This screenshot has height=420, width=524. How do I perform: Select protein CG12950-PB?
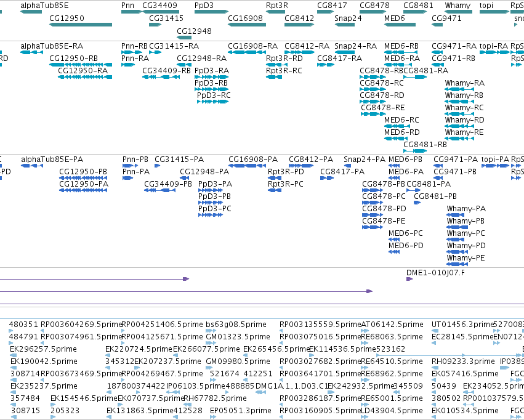coord(83,172)
